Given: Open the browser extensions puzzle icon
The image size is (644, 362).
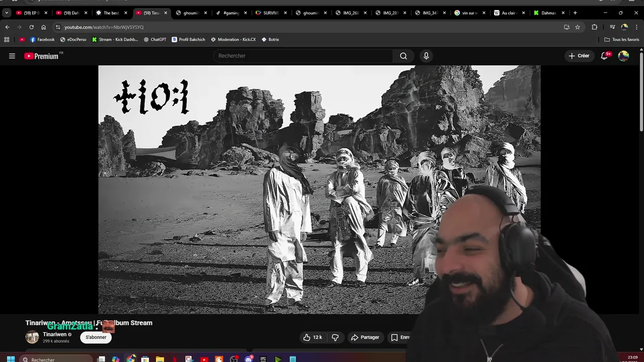Looking at the screenshot, I should tap(594, 27).
